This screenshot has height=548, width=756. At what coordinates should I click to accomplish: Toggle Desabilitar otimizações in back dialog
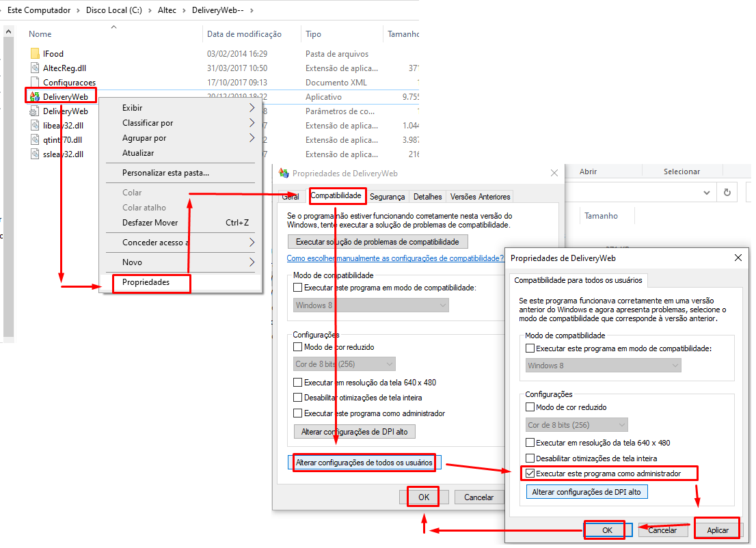298,398
